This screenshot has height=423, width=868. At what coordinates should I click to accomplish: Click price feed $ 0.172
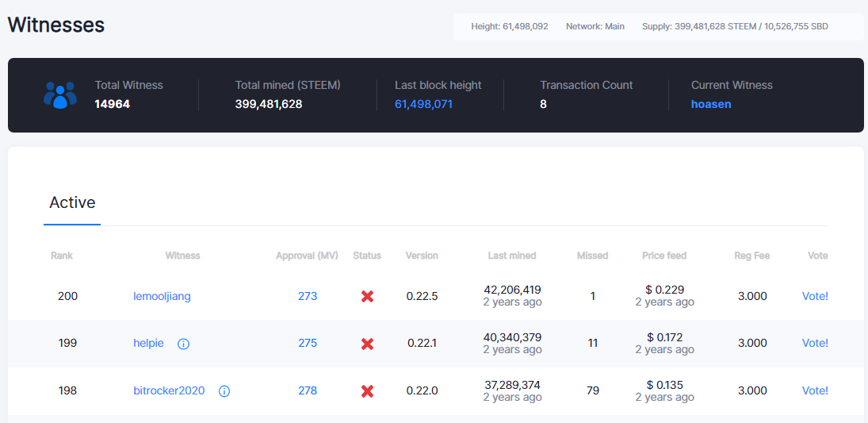[664, 337]
